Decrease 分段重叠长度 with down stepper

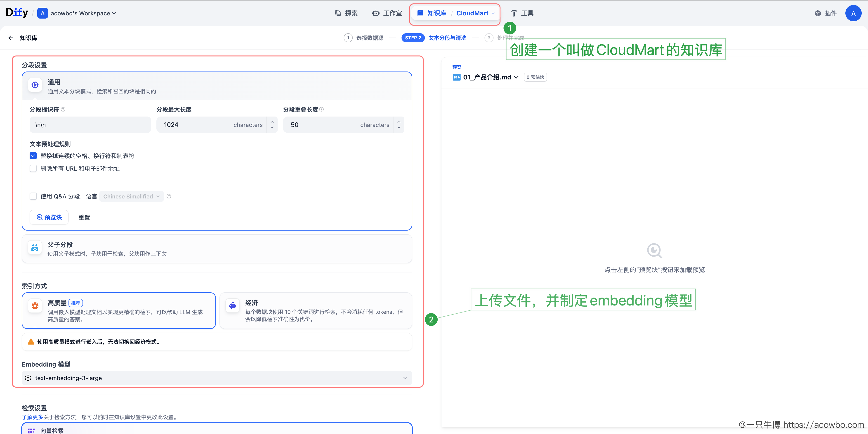pyautogui.click(x=399, y=128)
